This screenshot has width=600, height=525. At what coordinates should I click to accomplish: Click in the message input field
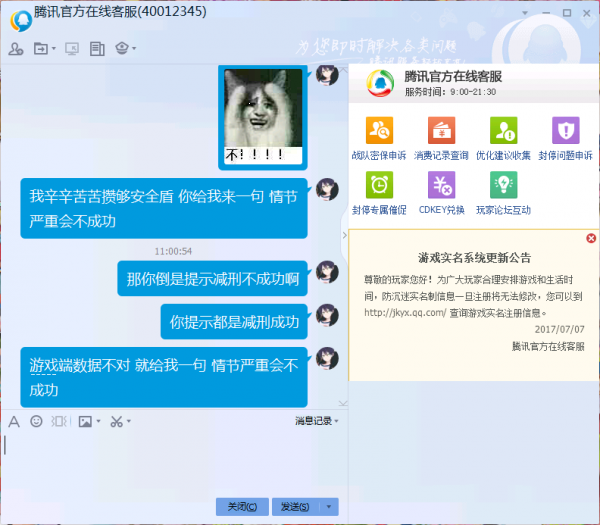pyautogui.click(x=174, y=463)
